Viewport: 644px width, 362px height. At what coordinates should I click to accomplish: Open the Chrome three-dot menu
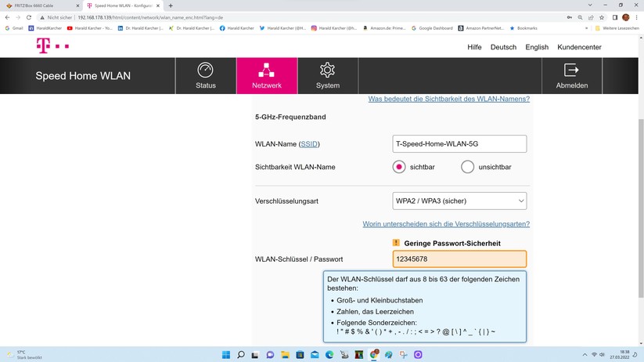click(x=637, y=17)
